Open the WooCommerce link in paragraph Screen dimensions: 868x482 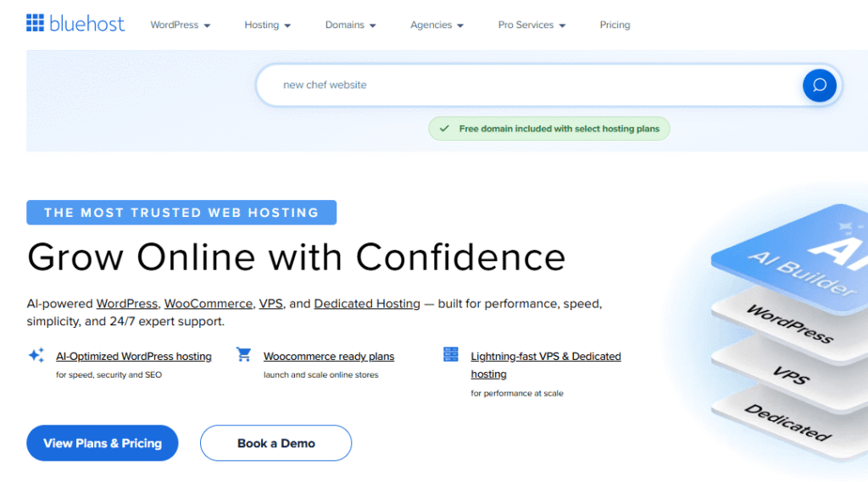click(x=209, y=304)
